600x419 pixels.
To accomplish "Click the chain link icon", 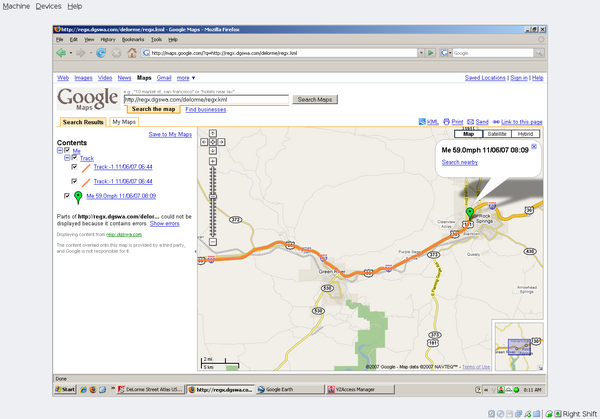I will coord(496,122).
